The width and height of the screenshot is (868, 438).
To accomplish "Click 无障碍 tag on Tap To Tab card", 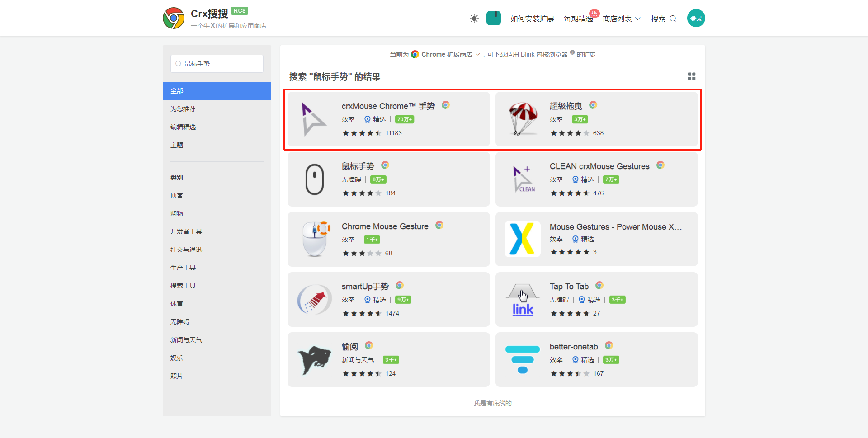I will tap(559, 300).
